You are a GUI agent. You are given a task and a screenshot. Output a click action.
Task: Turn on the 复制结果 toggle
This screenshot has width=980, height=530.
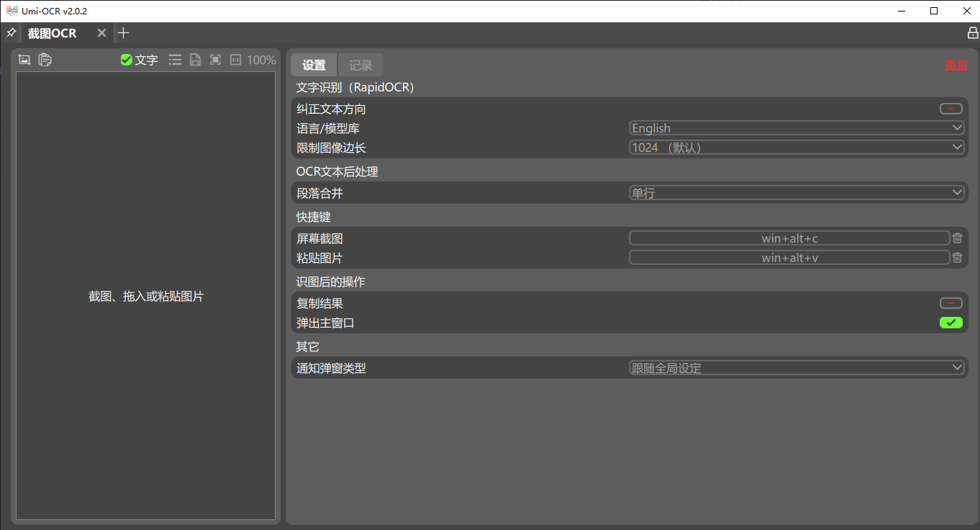[x=950, y=303]
